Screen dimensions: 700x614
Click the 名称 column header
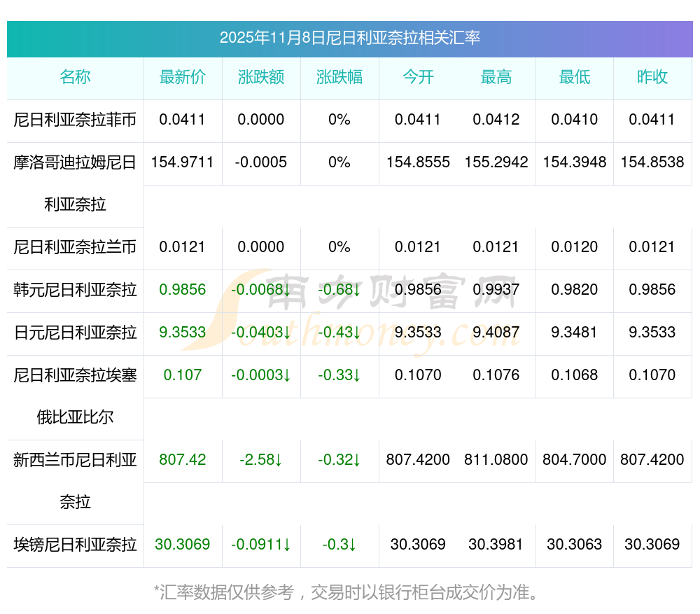click(75, 78)
